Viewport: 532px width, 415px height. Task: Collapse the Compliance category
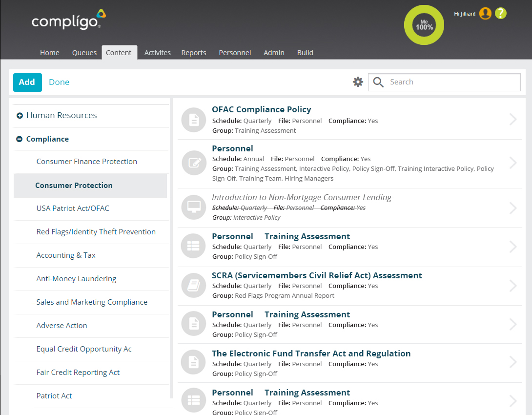[20, 139]
